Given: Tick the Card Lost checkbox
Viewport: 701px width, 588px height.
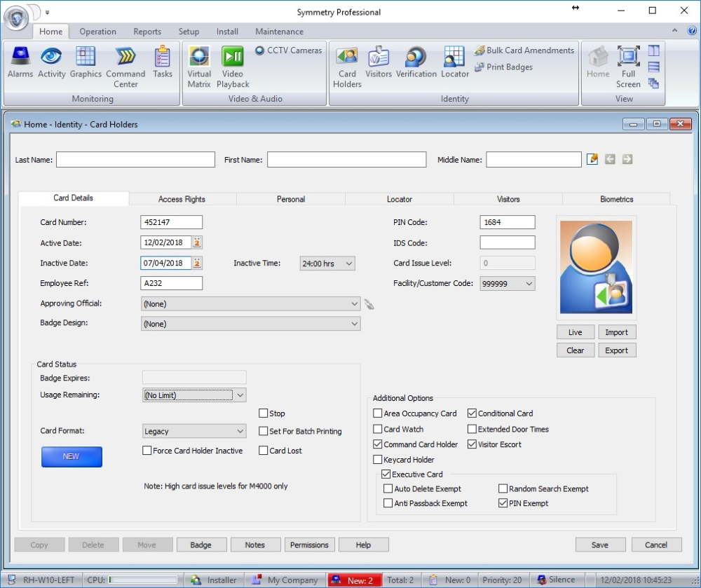Looking at the screenshot, I should 264,451.
